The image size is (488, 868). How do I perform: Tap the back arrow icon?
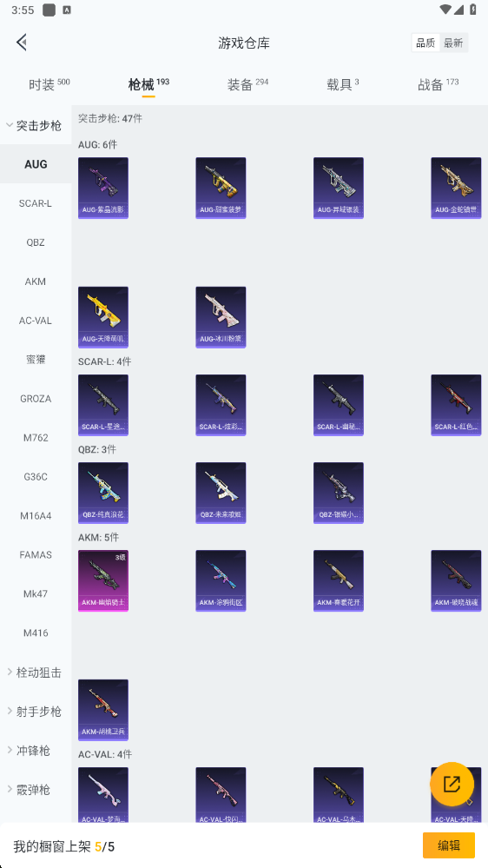[22, 43]
